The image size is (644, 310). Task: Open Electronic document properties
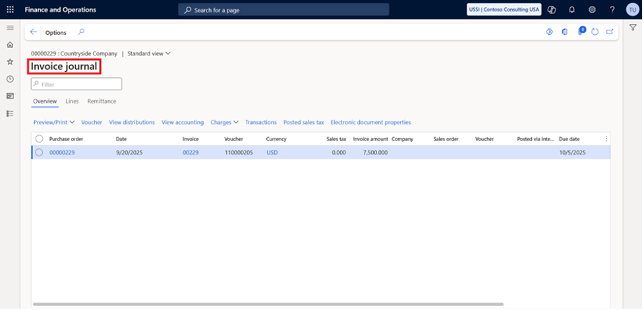tap(371, 122)
